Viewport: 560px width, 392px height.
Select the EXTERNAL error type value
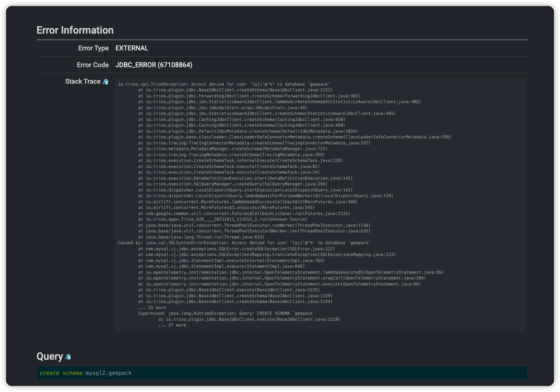(x=132, y=48)
